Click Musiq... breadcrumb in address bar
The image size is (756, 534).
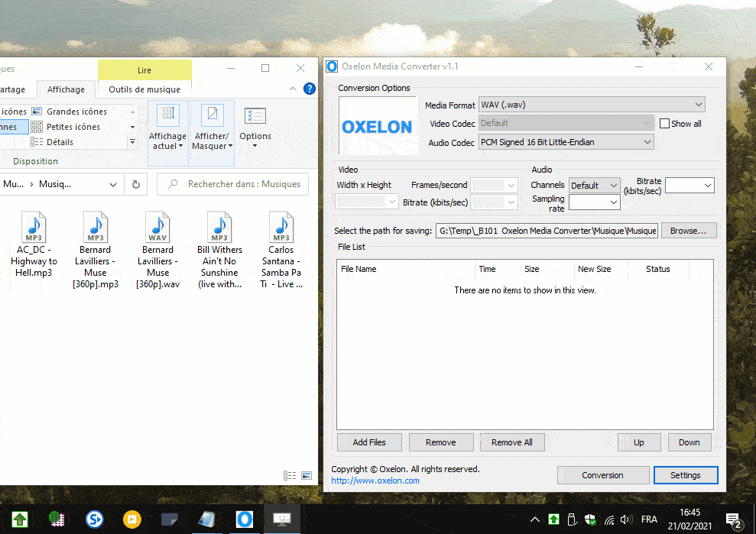pyautogui.click(x=55, y=184)
